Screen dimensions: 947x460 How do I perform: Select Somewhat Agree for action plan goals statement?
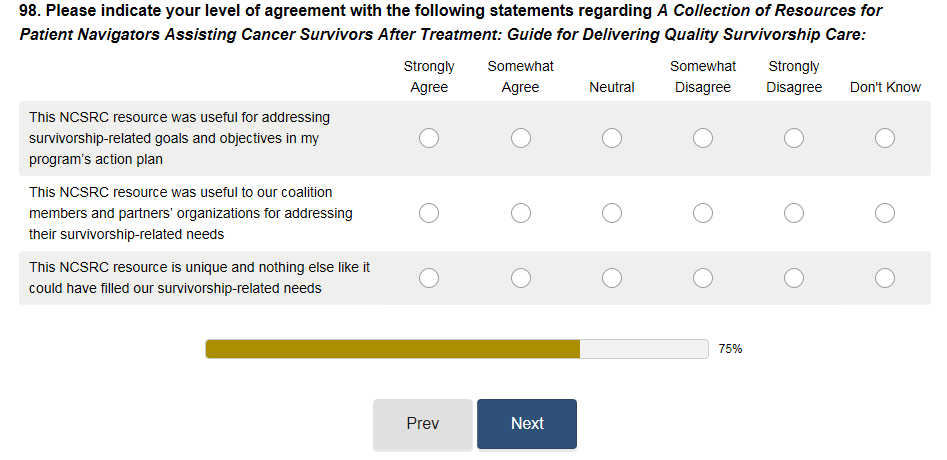521,138
